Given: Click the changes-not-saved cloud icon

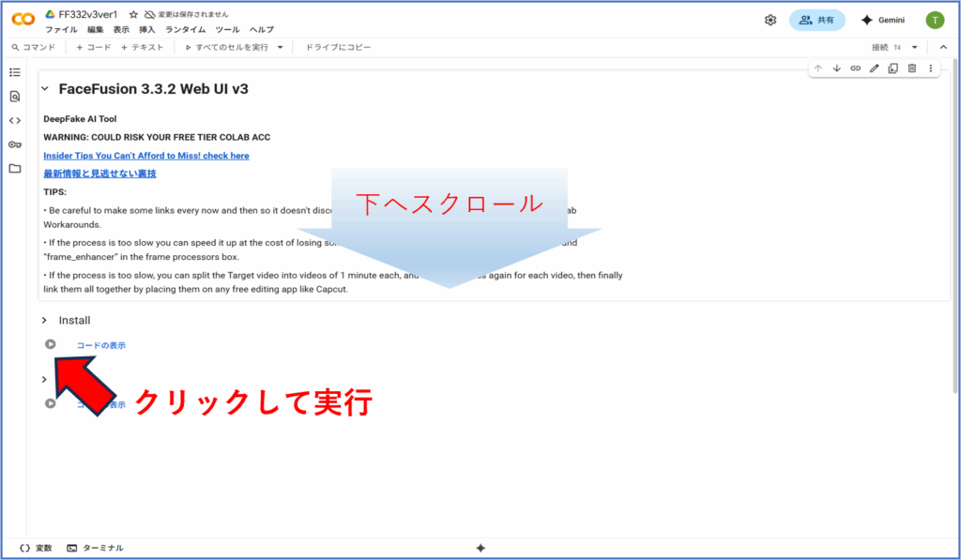Looking at the screenshot, I should pos(149,14).
